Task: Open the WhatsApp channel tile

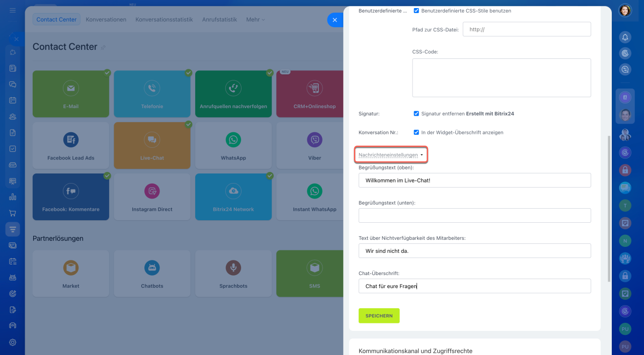Action: [x=233, y=145]
